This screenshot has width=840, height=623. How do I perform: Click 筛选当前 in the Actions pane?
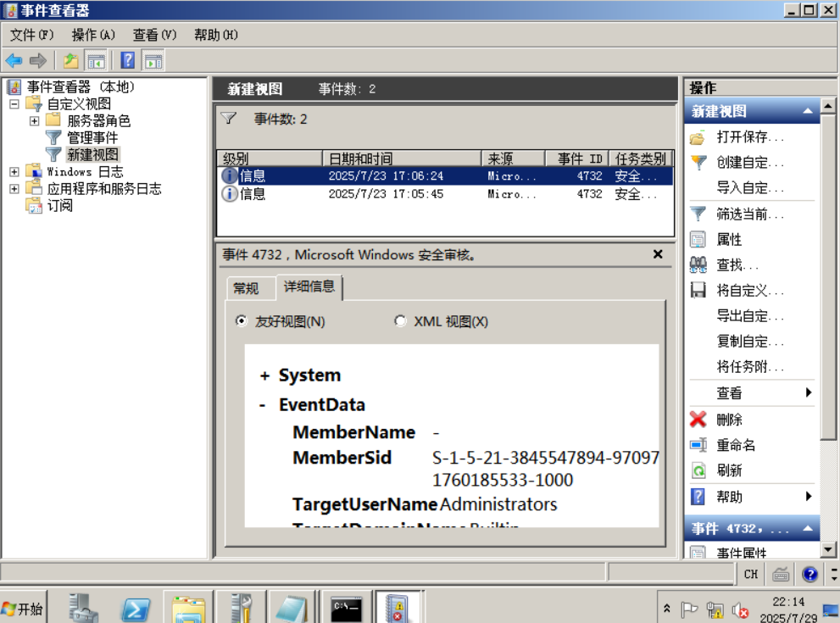[731, 214]
